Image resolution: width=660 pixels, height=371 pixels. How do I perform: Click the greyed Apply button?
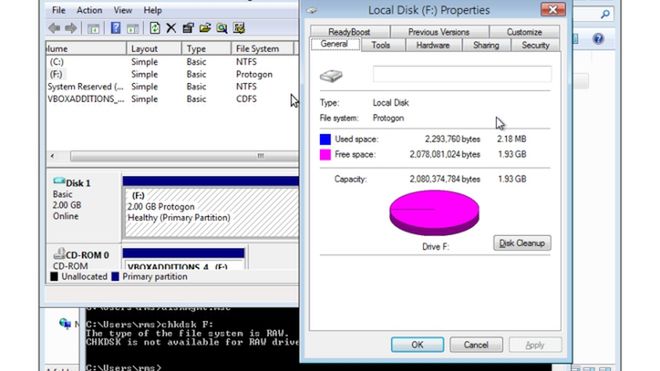[x=535, y=345]
